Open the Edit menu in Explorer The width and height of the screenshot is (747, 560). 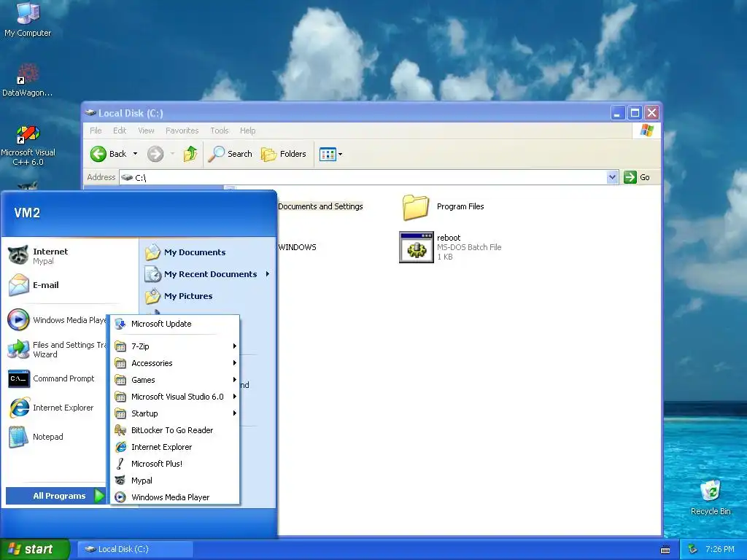120,131
